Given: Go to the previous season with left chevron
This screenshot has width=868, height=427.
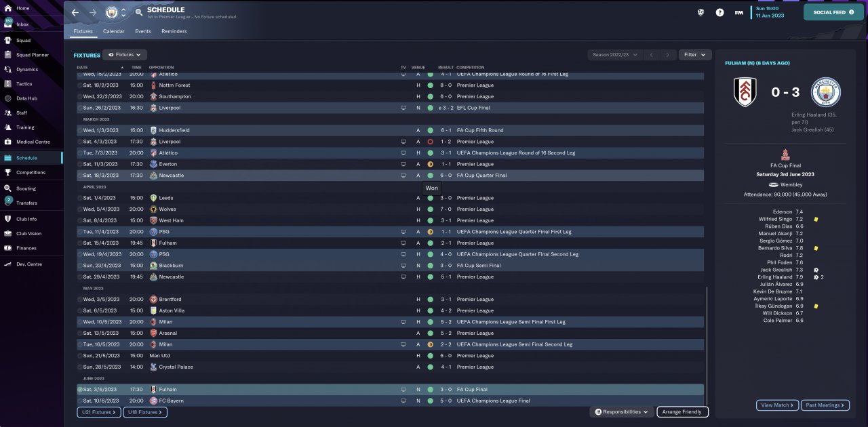Looking at the screenshot, I should (650, 55).
